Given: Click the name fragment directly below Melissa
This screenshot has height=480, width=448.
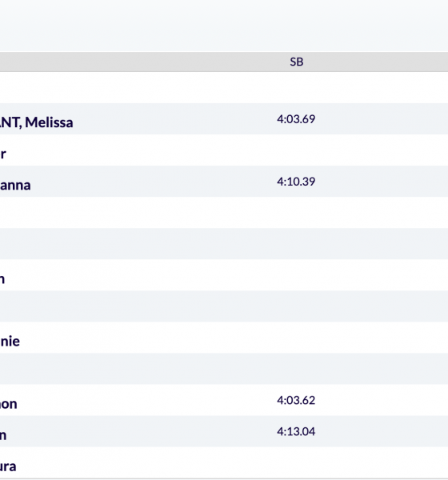Looking at the screenshot, I should (3, 154).
